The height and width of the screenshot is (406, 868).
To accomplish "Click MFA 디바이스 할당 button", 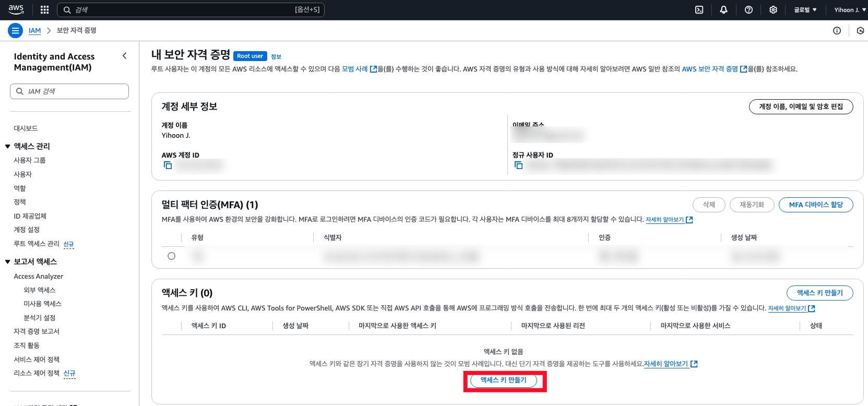I will [x=816, y=205].
